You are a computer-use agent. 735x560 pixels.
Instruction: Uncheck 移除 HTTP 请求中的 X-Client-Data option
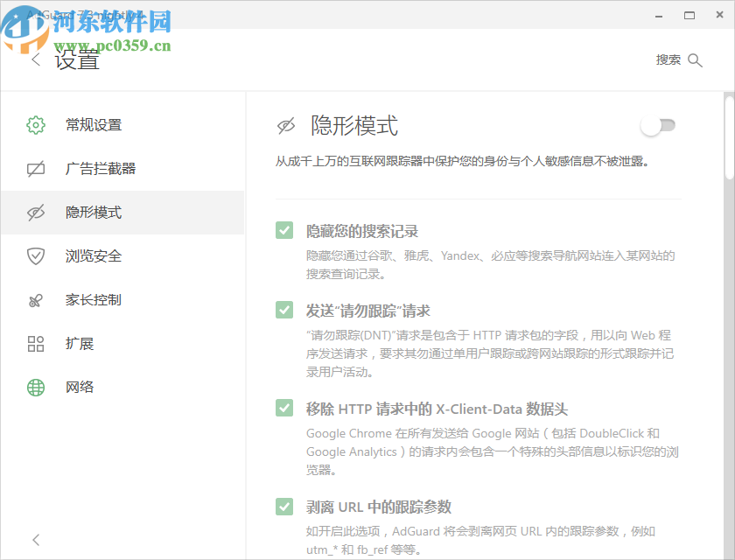tap(284, 407)
